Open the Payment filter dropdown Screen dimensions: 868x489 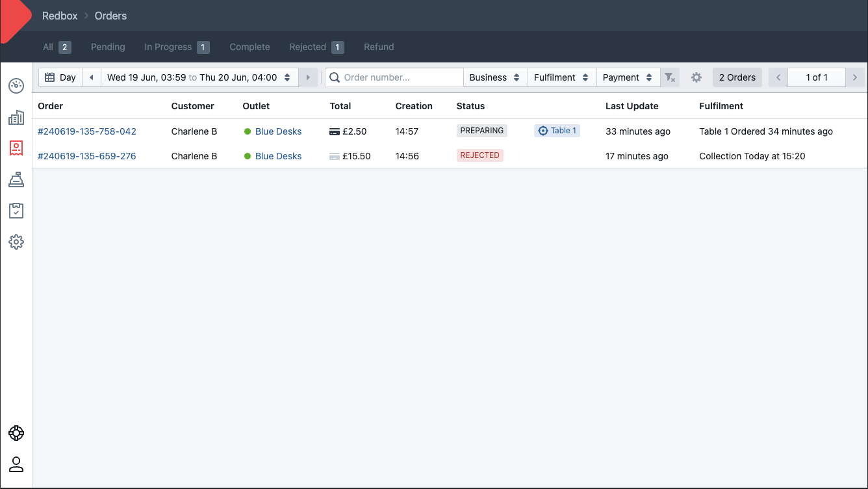(x=628, y=77)
